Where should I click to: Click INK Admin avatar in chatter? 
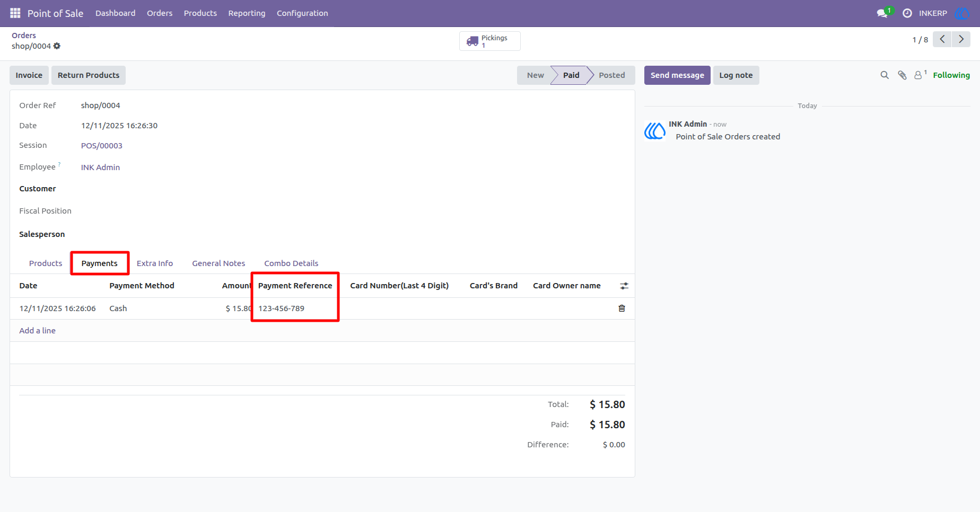[x=655, y=130]
